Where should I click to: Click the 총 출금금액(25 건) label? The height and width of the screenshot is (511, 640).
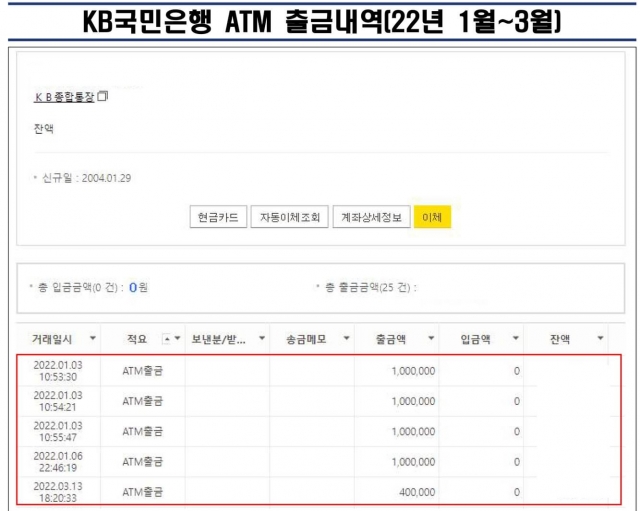coord(371,288)
